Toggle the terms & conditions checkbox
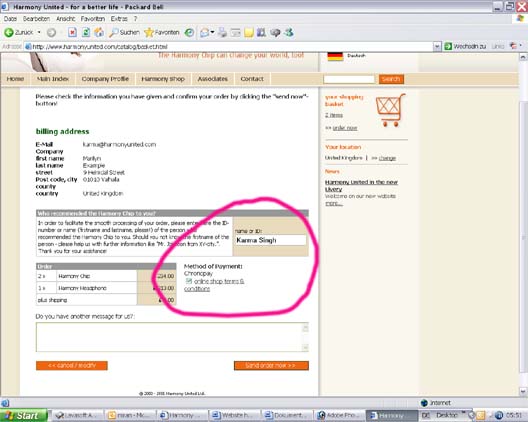The height and width of the screenshot is (422, 528). pos(189,281)
